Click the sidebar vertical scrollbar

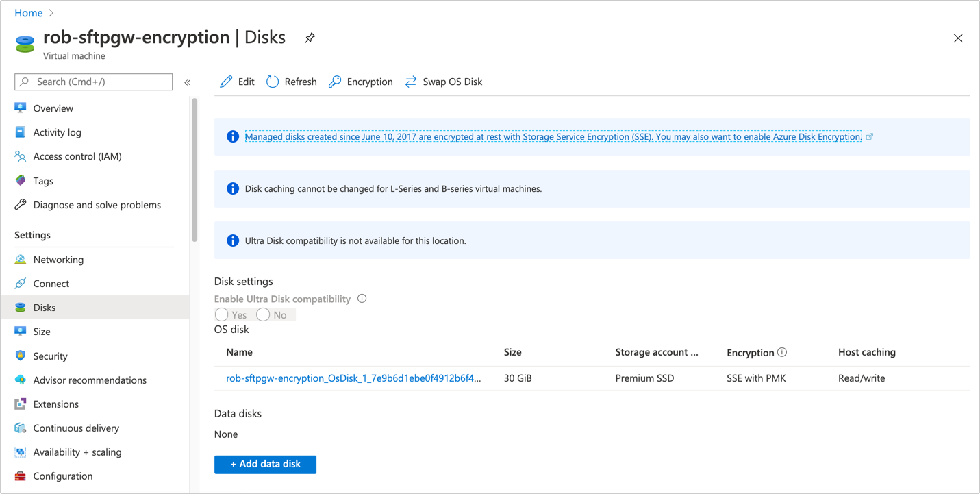[x=194, y=170]
